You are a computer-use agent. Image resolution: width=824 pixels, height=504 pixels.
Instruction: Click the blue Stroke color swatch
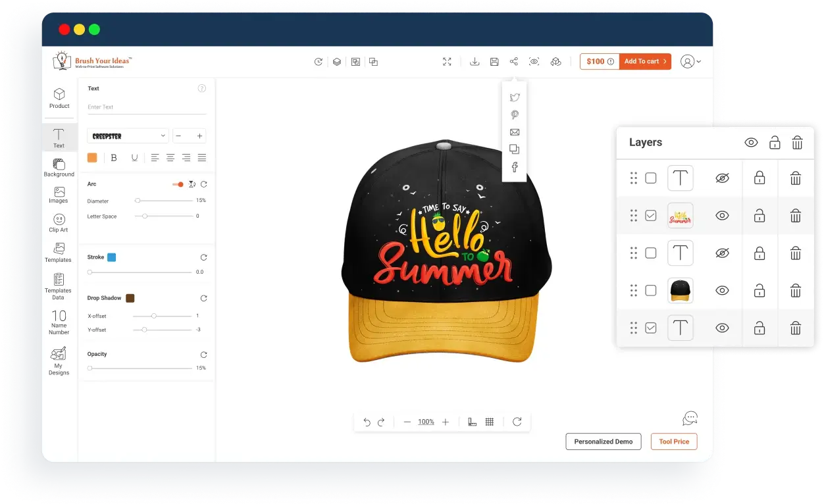tap(111, 257)
